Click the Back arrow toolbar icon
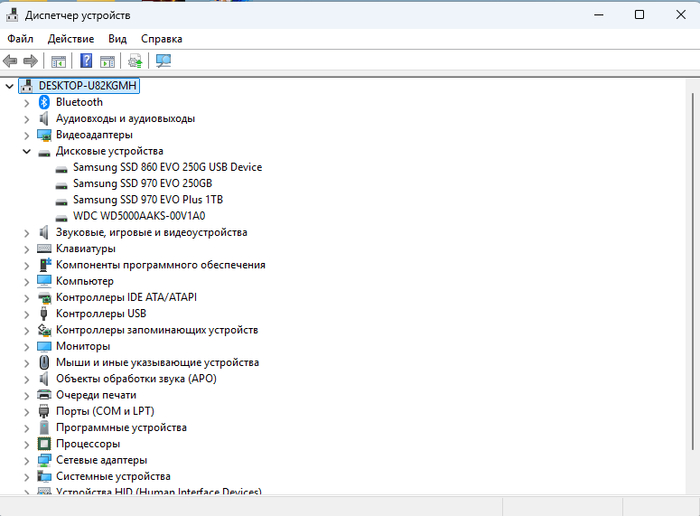The width and height of the screenshot is (700, 516). (11, 61)
